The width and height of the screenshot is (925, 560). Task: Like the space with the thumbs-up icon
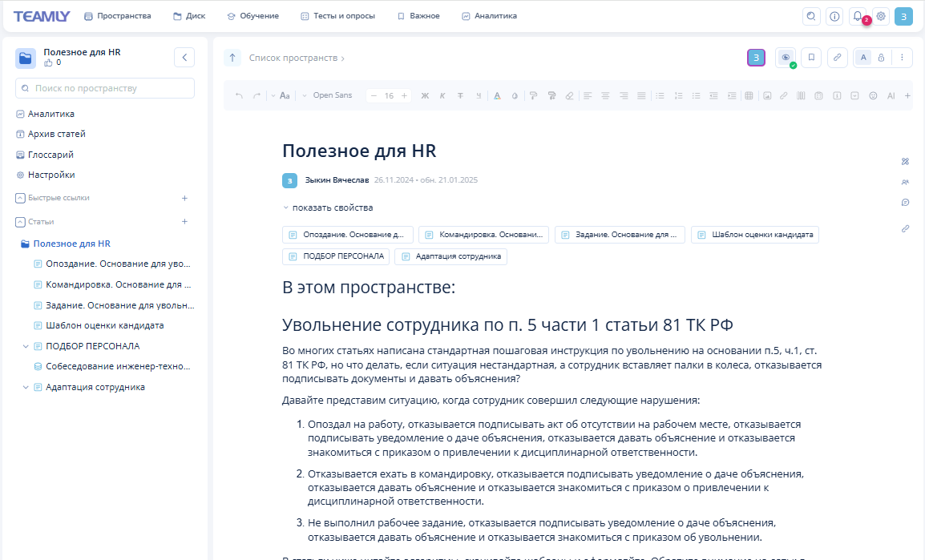(x=48, y=62)
